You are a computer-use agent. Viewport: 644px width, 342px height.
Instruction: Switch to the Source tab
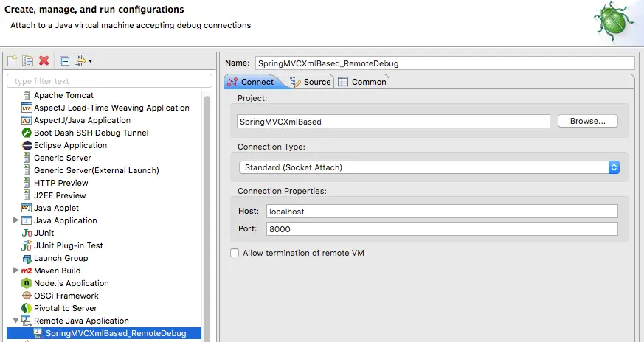click(x=310, y=82)
